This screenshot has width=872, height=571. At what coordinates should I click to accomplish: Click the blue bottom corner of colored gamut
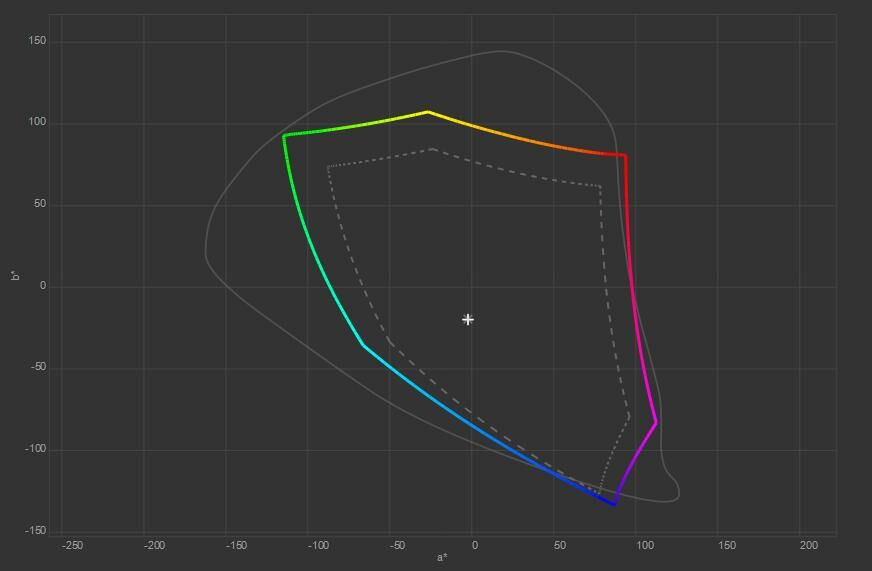615,504
